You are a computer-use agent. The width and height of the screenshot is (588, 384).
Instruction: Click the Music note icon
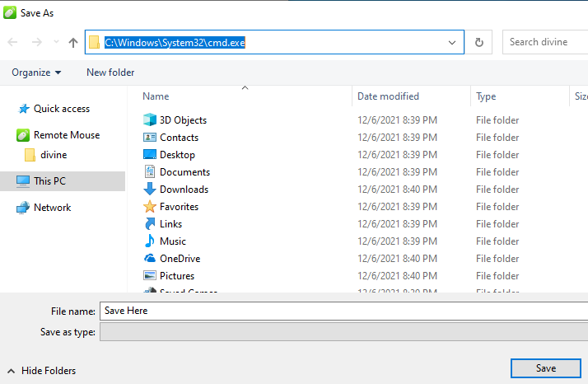[150, 241]
